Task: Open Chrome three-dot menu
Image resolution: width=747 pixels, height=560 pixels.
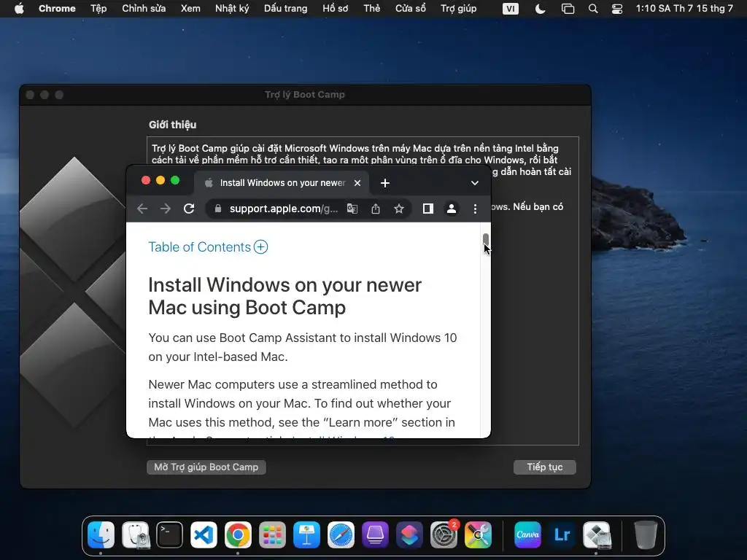Action: (475, 209)
